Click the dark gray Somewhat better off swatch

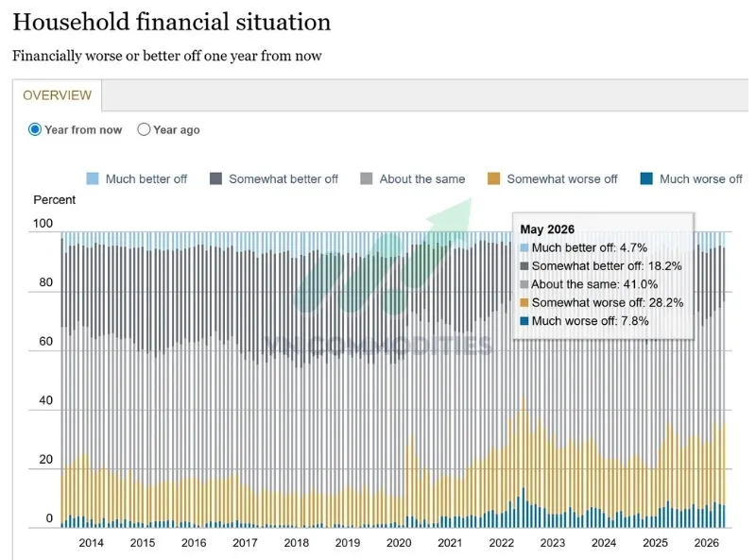(x=216, y=178)
